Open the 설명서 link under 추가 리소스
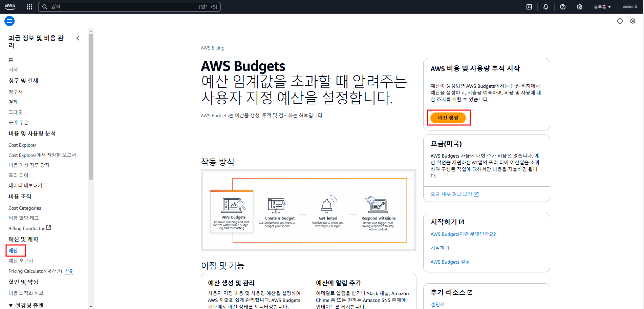644x309 pixels. [x=437, y=304]
